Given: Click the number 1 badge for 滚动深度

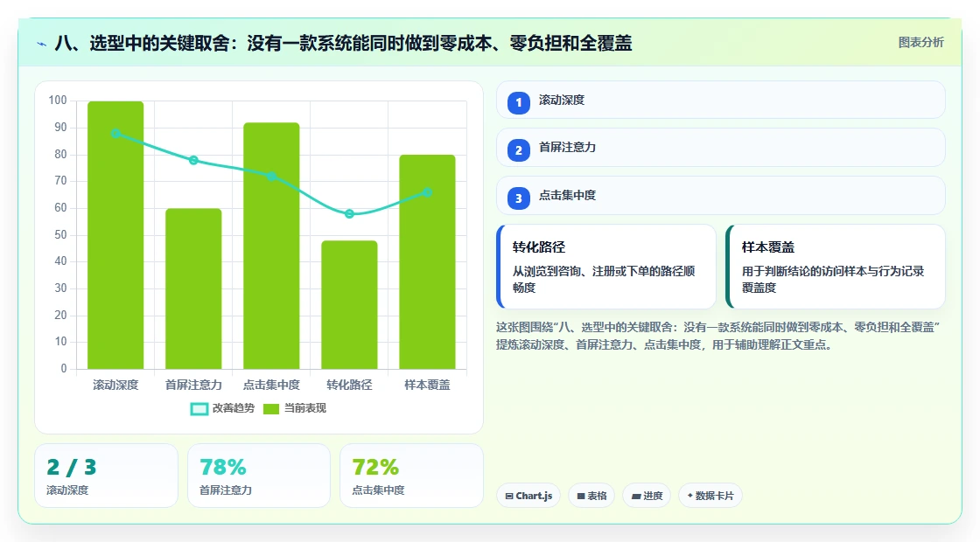Looking at the screenshot, I should [x=518, y=103].
